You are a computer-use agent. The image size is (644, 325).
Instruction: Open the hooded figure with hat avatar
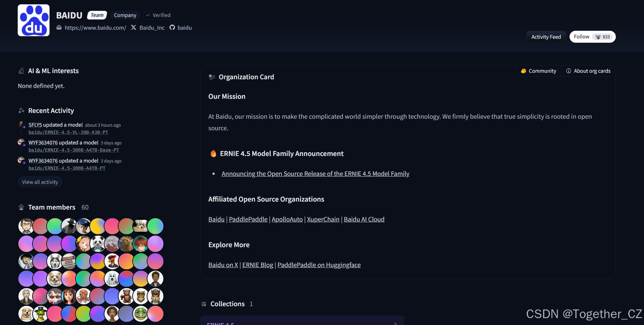(x=69, y=226)
